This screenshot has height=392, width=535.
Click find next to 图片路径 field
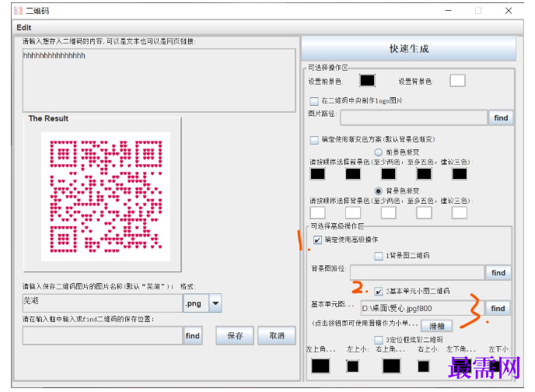[501, 117]
